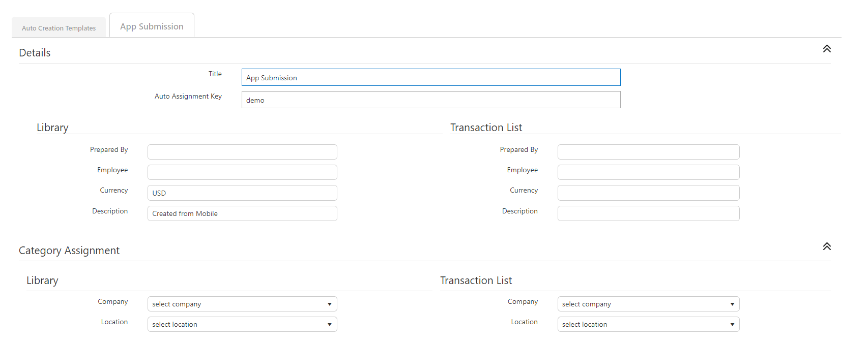Click the Auto Assignment Key field
868x343 pixels.
pyautogui.click(x=430, y=100)
